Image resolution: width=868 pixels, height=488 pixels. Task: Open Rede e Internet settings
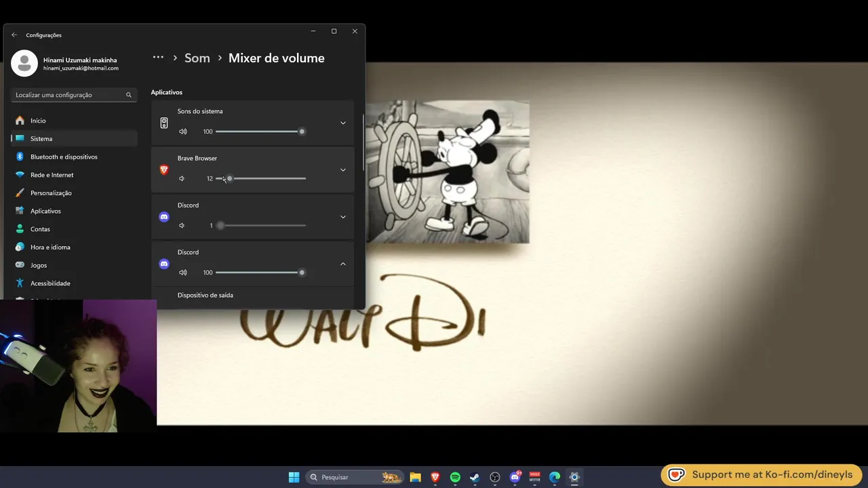[74, 175]
